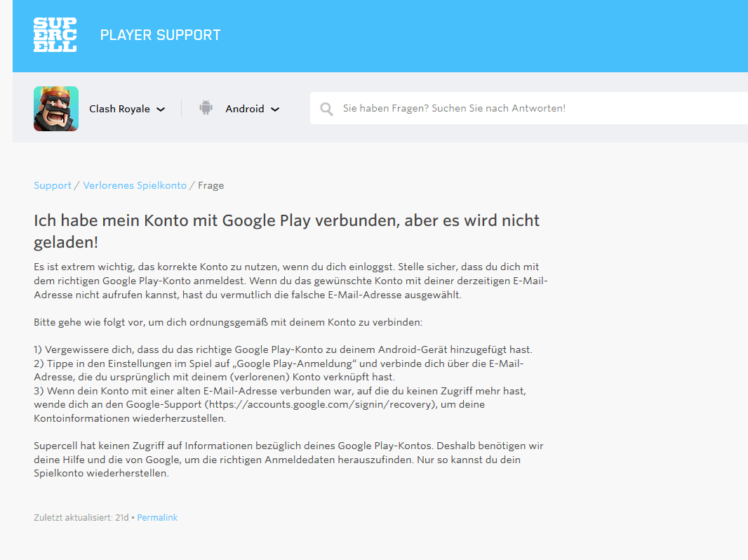Expand the chevron beside Clash Royale
Screen dimensions: 748x560
161,109
